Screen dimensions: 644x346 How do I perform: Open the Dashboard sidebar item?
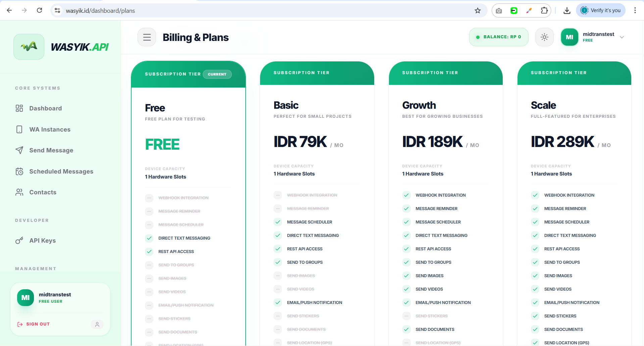(x=45, y=108)
